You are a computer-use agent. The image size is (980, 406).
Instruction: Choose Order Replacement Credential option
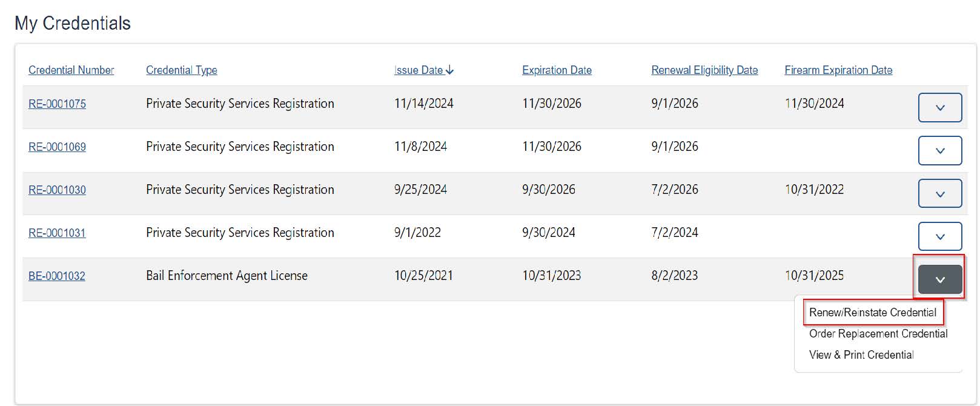878,334
